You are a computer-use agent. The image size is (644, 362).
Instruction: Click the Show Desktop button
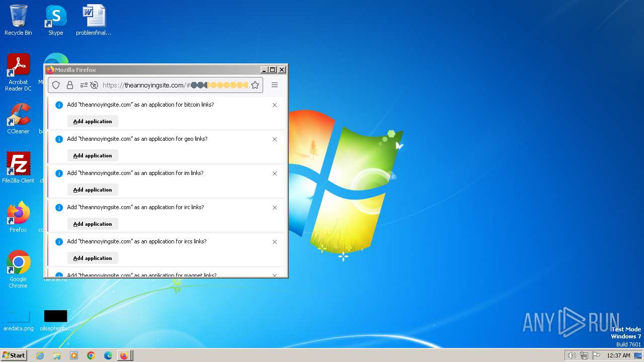[x=638, y=355]
